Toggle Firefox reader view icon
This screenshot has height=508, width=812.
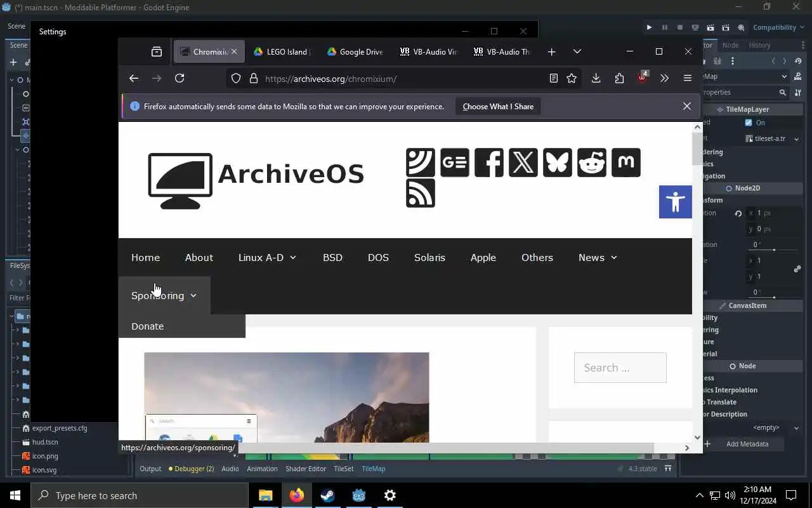[554, 78]
